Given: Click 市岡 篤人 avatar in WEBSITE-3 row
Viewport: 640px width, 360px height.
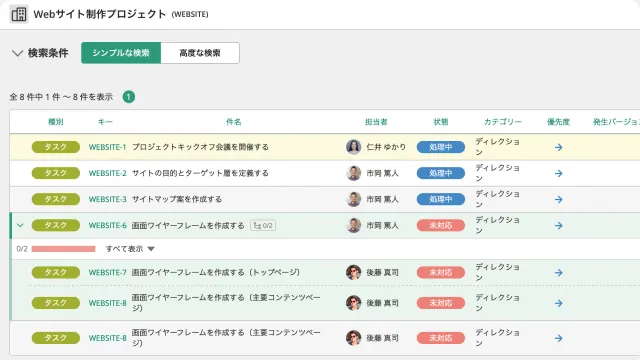Looking at the screenshot, I should 353,199.
